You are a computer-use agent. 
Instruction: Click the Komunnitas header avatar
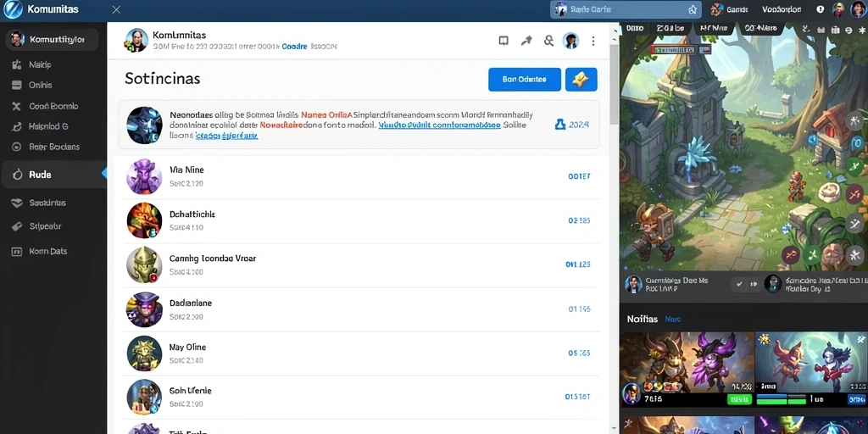click(136, 41)
